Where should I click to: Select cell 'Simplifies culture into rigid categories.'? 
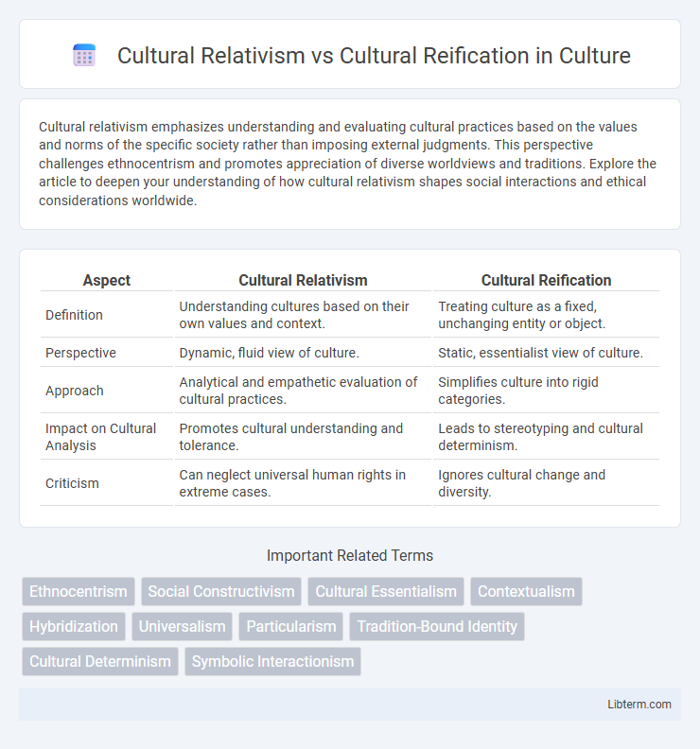tap(546, 391)
